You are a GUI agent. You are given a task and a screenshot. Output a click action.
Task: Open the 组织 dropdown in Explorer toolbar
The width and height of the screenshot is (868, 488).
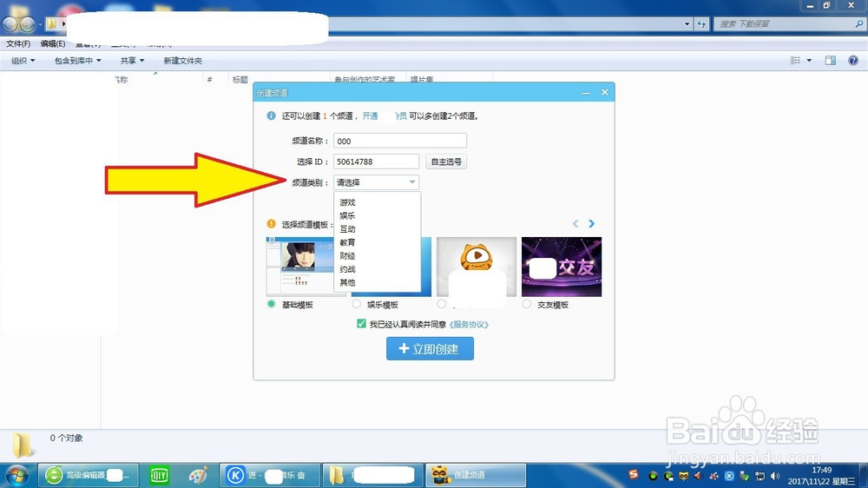[23, 61]
